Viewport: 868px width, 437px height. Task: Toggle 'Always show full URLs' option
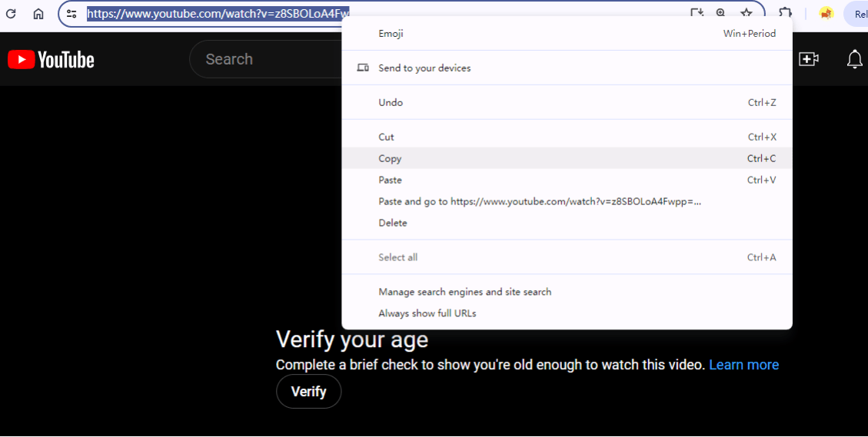(427, 313)
